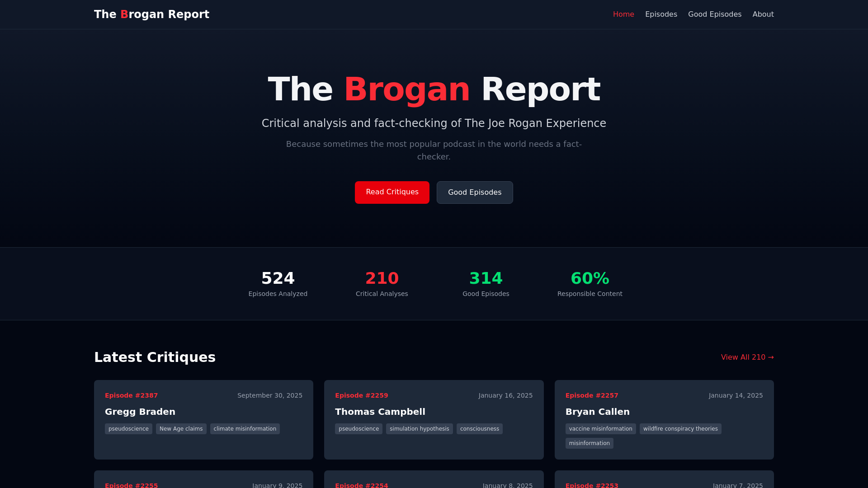Image resolution: width=868 pixels, height=488 pixels.
Task: Click the 210 Critical Analyses stat
Action: coord(382,284)
